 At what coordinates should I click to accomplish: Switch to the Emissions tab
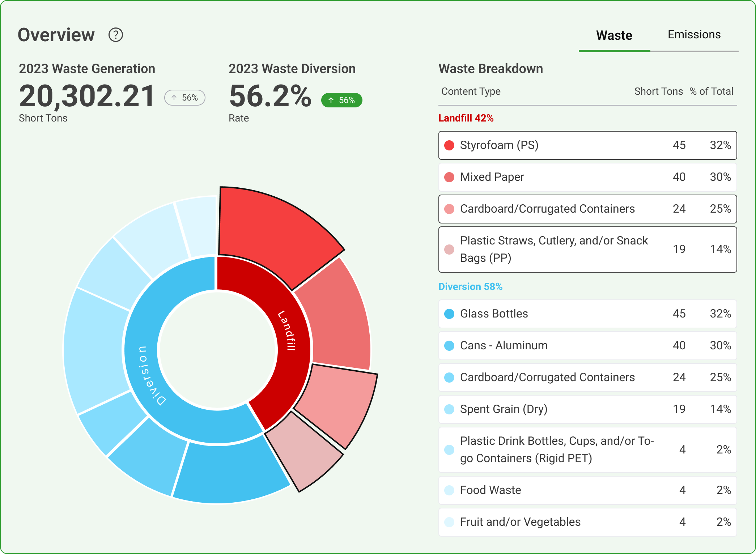click(694, 35)
